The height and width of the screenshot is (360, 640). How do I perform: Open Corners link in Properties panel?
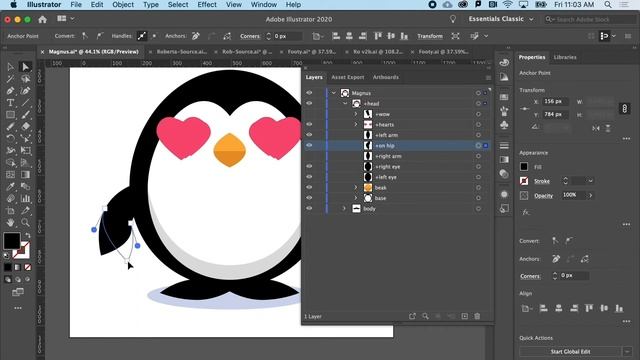(530, 276)
